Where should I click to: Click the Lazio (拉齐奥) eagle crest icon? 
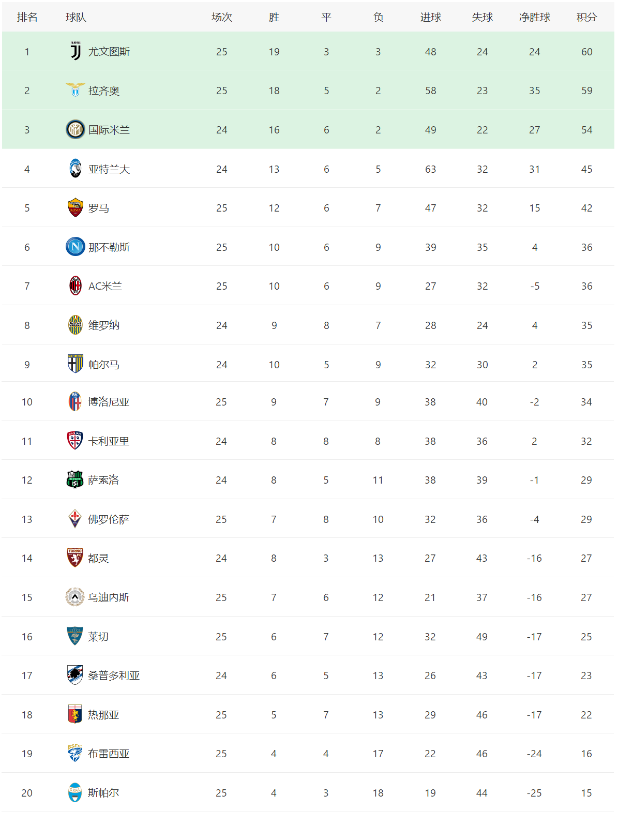tap(76, 91)
